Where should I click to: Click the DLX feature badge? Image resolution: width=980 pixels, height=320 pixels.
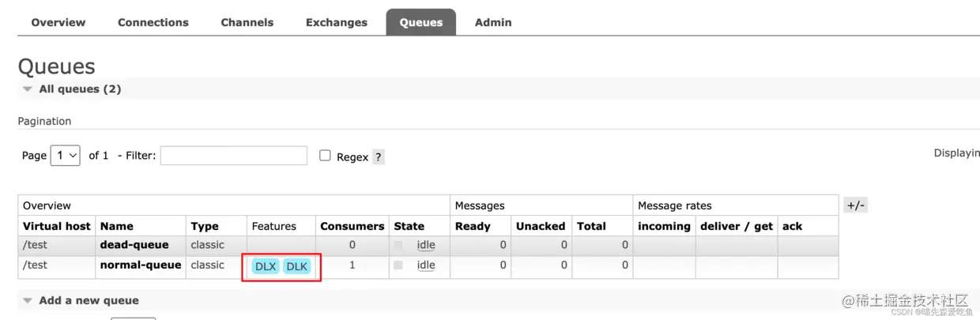coord(266,266)
